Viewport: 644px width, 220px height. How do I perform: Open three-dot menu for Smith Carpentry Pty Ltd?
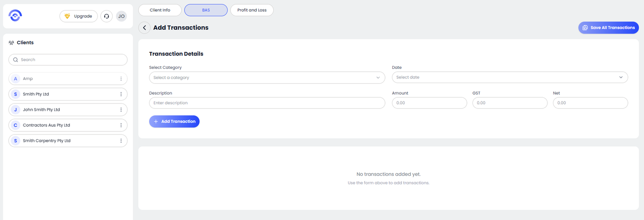click(121, 141)
